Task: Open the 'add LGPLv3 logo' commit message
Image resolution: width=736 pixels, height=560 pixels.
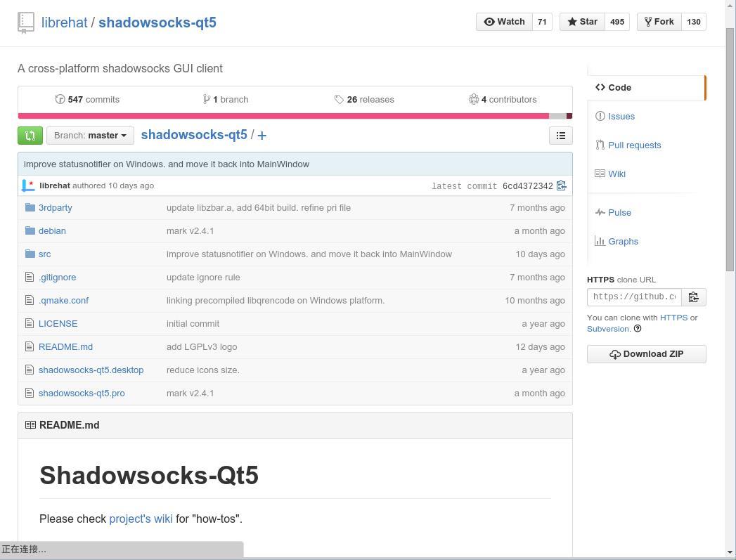Action: (202, 347)
